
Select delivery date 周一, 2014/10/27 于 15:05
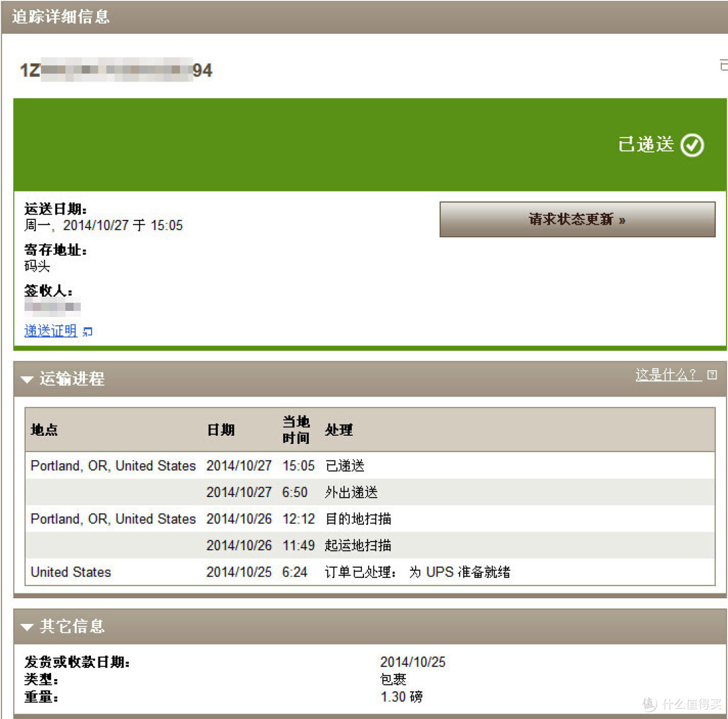click(104, 225)
